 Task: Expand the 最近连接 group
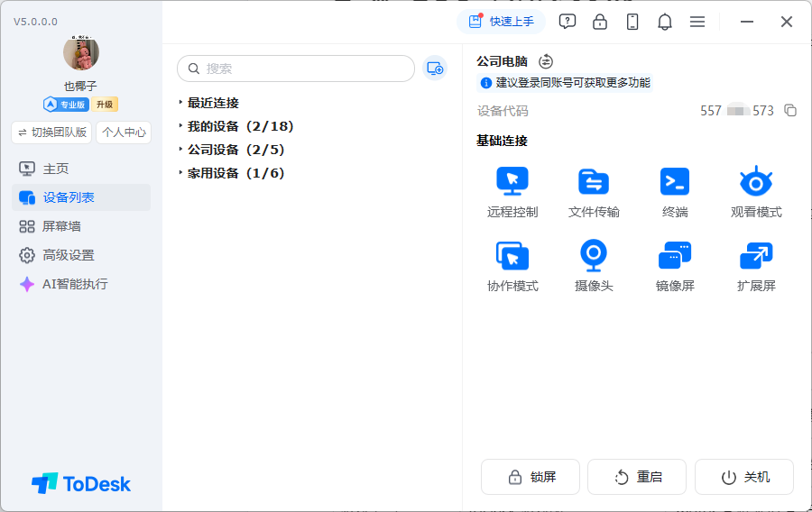pyautogui.click(x=208, y=103)
